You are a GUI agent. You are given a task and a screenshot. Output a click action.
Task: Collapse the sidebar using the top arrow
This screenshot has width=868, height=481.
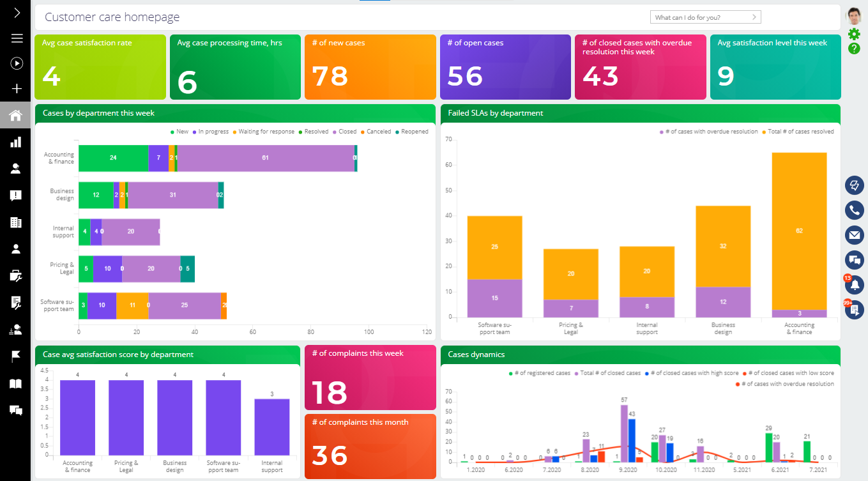point(16,12)
